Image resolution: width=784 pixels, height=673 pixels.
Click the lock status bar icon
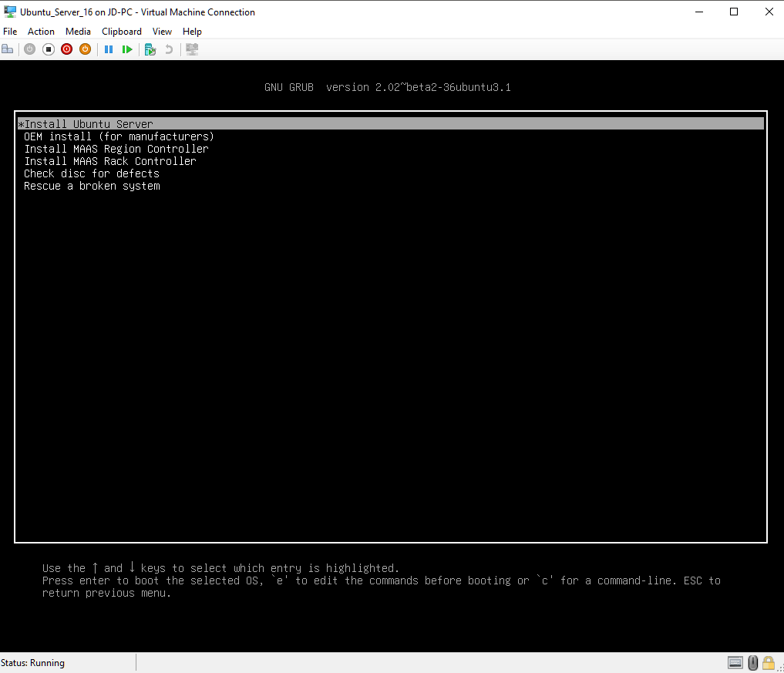click(769, 663)
